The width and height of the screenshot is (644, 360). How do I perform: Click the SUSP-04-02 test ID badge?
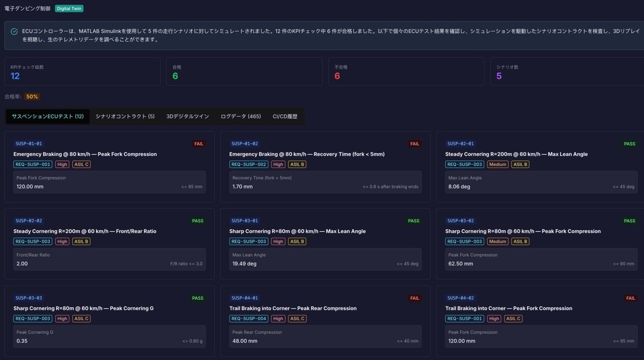[x=461, y=298]
